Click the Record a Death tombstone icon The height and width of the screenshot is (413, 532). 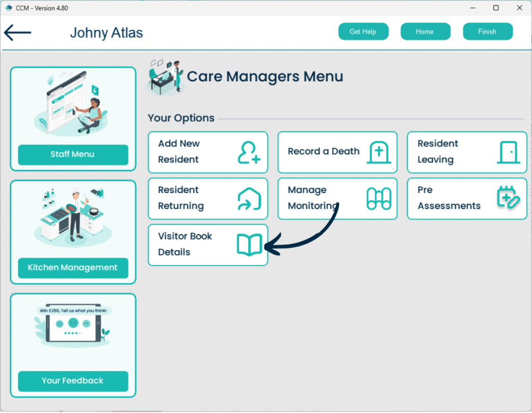379,152
